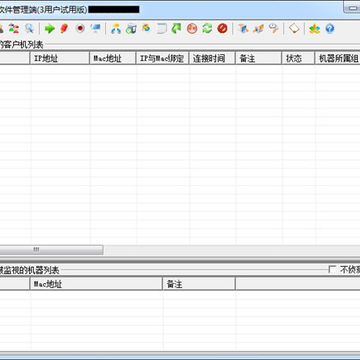Sort upper client list by 备注 column
Image resolution: width=360 pixels, height=360 pixels.
click(258, 58)
